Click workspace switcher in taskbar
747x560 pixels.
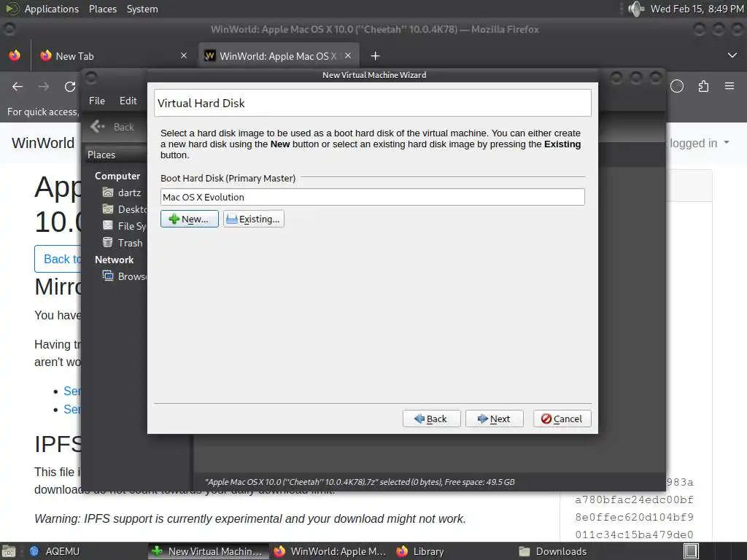pos(692,551)
